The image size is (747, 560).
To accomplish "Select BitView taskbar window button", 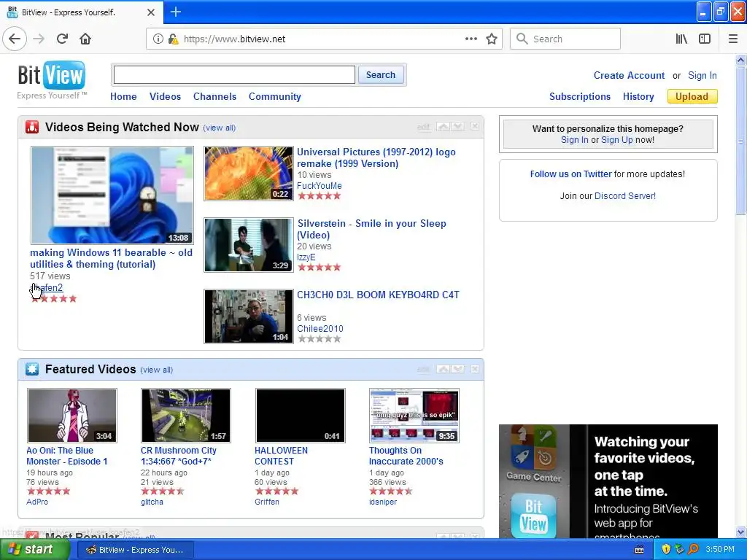I will coord(136,550).
